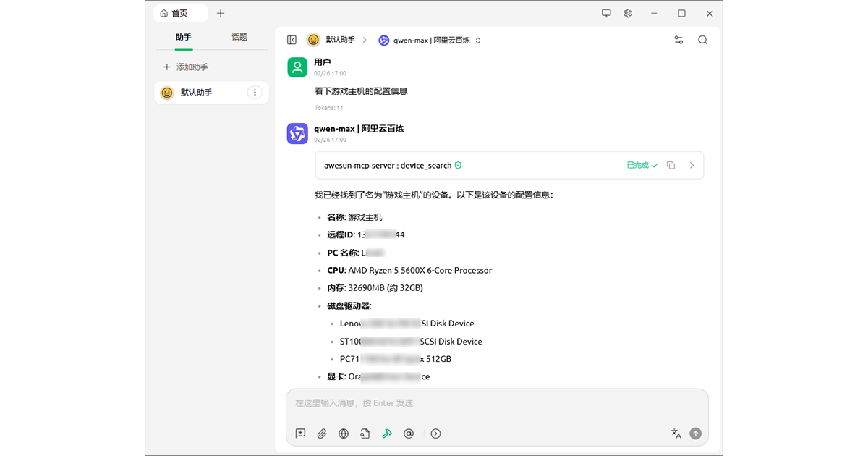This screenshot has height=456, width=868.
Task: Click the 已完成 status label
Action: coord(642,165)
